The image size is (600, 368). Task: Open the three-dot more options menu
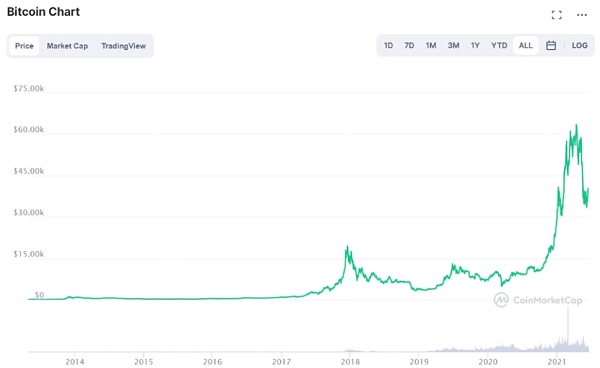(582, 15)
